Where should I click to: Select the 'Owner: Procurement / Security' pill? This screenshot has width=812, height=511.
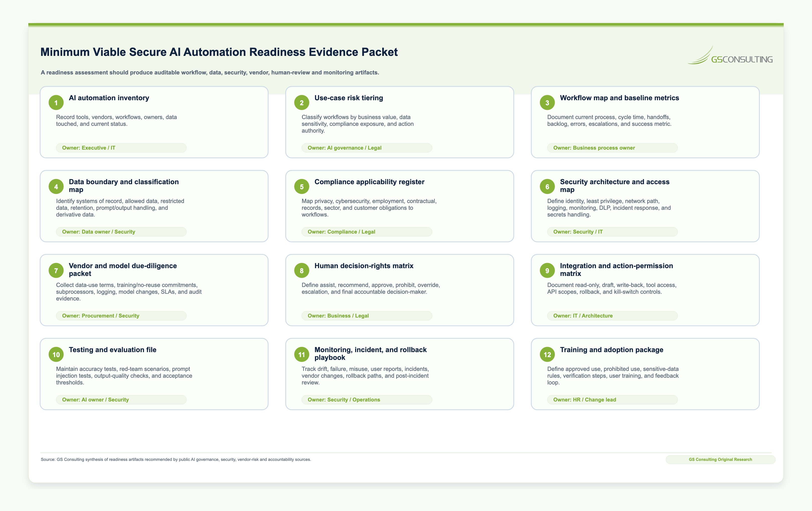coord(121,316)
